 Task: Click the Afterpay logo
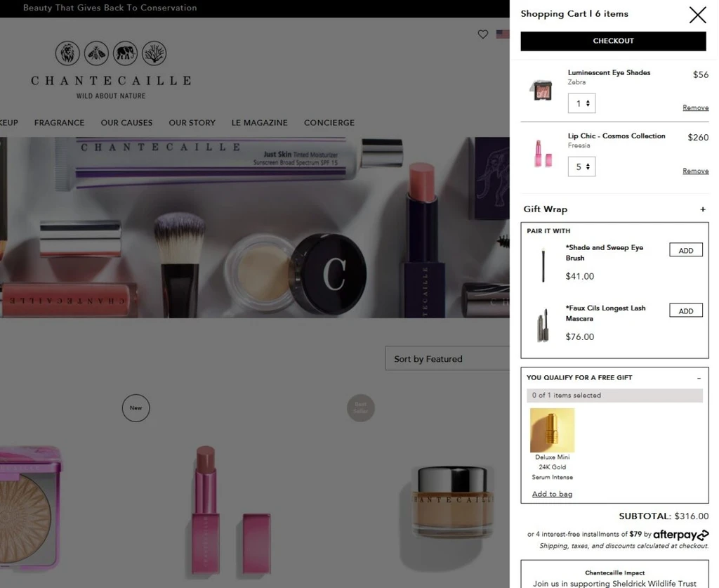pyautogui.click(x=681, y=535)
